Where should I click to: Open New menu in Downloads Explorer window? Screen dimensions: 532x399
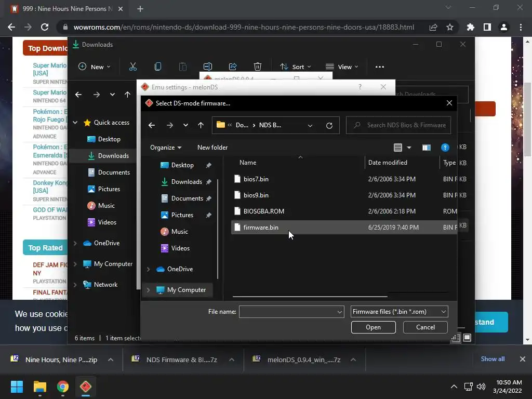(x=95, y=67)
